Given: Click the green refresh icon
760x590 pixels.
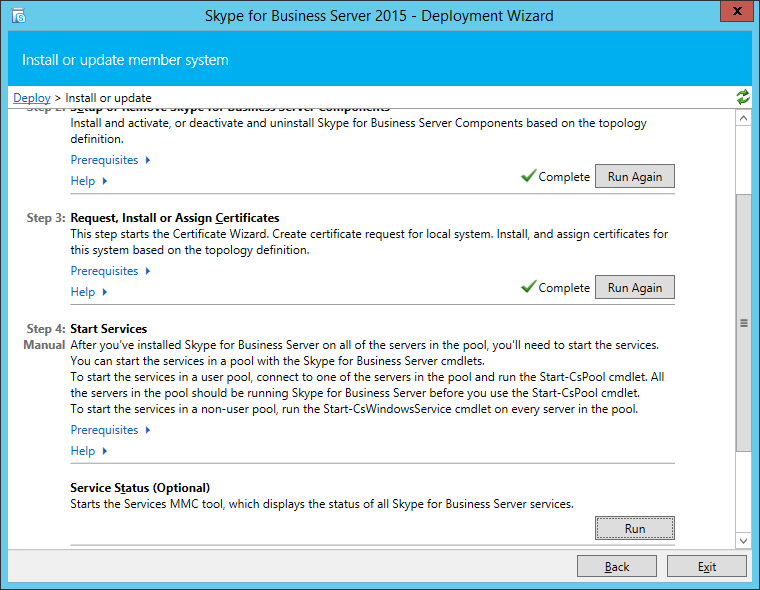Looking at the screenshot, I should tap(743, 97).
